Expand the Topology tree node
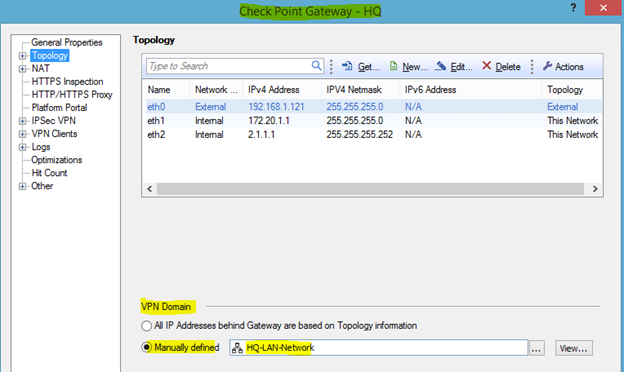The width and height of the screenshot is (624, 372). coord(22,56)
